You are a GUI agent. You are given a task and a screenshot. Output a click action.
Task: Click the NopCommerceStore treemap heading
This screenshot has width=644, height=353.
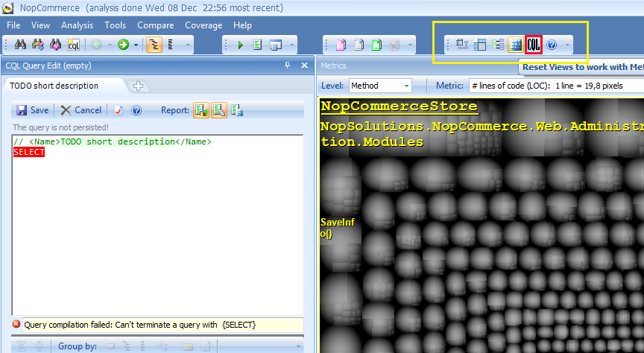point(400,106)
